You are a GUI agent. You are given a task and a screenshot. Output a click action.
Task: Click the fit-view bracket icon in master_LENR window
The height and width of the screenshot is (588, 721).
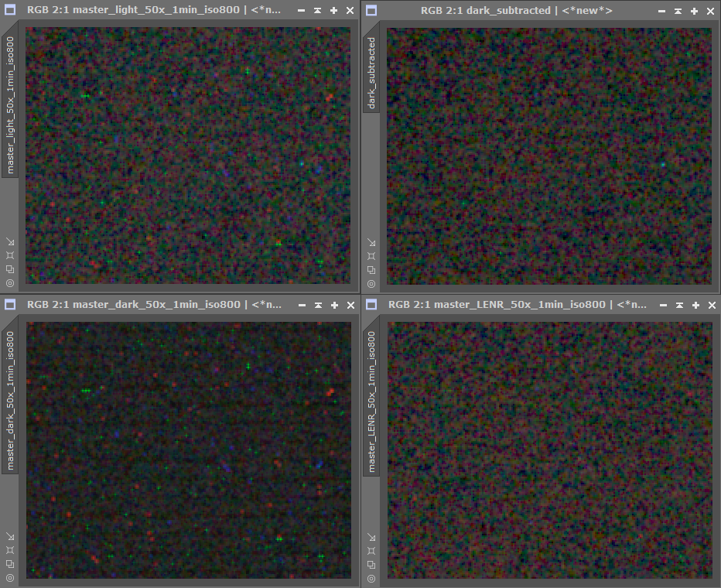coord(371,550)
